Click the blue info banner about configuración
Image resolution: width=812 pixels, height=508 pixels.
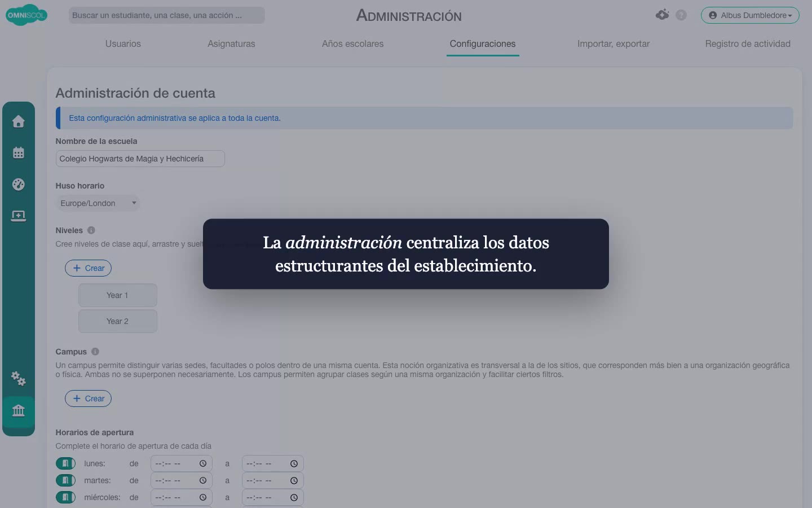(x=424, y=118)
